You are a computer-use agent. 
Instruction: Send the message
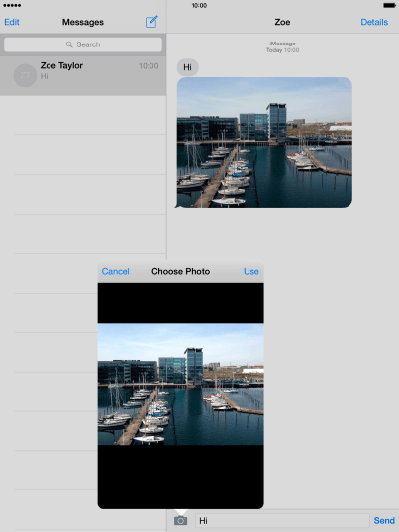point(384,520)
